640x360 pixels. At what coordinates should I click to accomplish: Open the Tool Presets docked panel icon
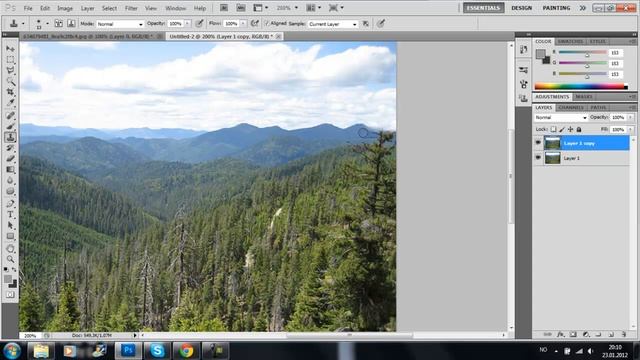[523, 70]
